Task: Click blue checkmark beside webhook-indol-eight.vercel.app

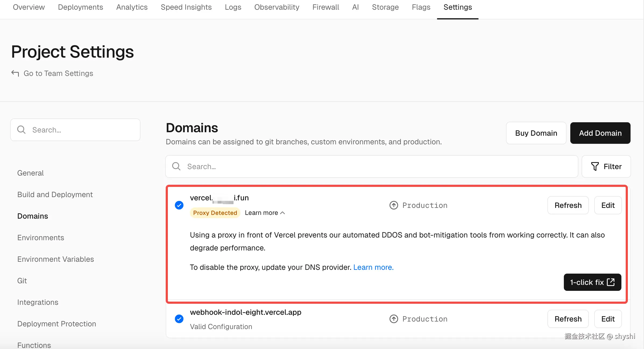Action: point(179,319)
